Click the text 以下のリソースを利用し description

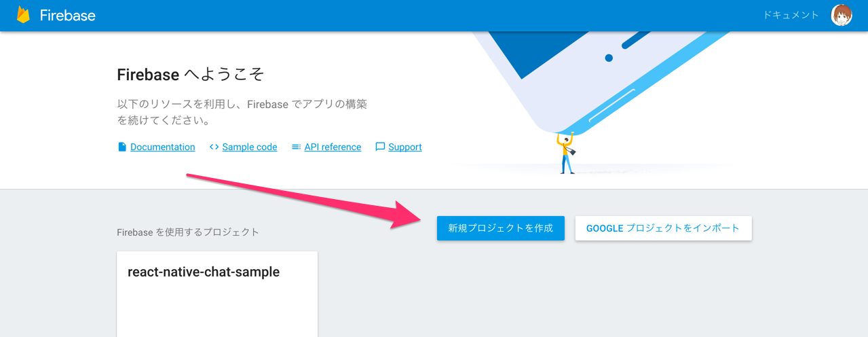[x=242, y=112]
